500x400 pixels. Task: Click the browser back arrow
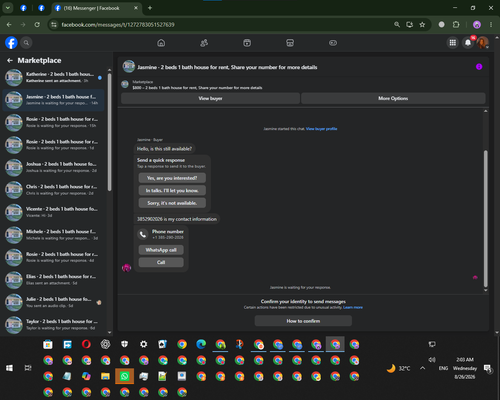9,25
